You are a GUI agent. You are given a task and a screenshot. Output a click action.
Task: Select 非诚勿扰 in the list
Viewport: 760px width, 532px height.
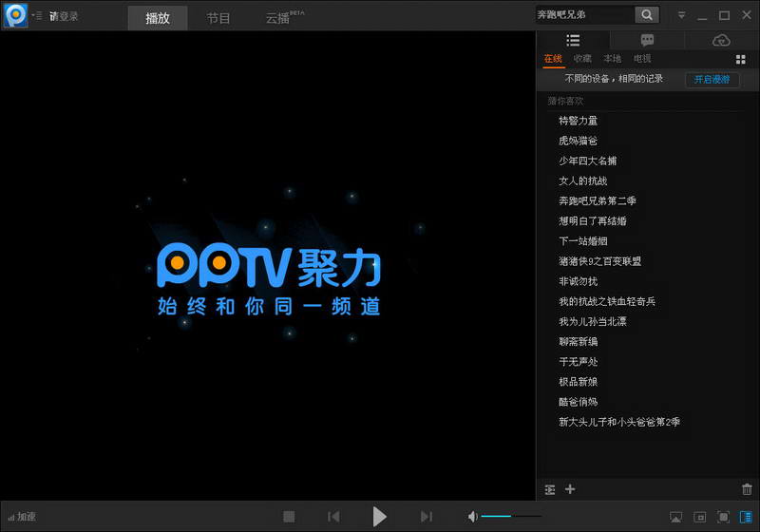click(579, 281)
